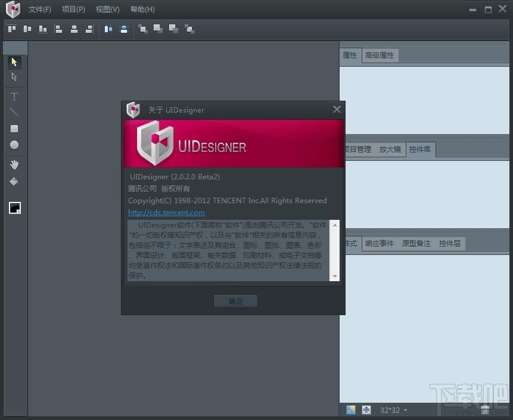Open the 视图(V) menu

107,9
